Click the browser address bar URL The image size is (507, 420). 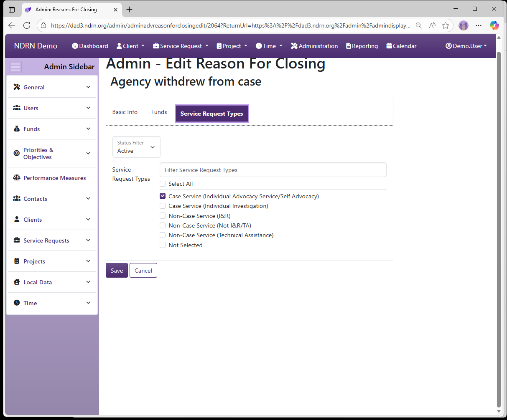click(x=231, y=25)
